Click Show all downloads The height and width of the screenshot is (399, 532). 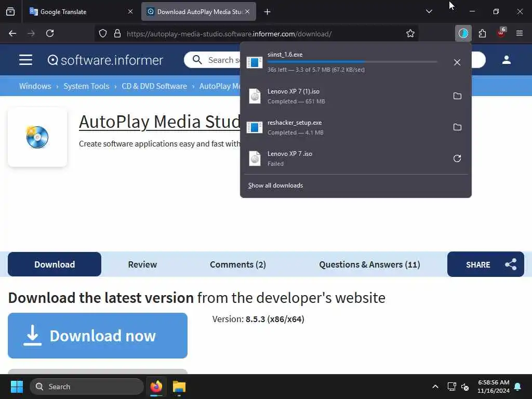coord(275,185)
